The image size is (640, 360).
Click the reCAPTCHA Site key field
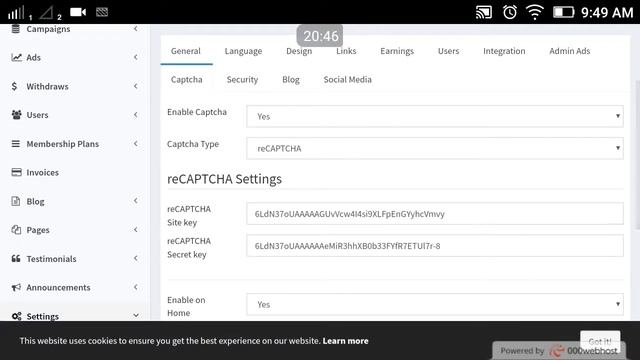point(435,214)
